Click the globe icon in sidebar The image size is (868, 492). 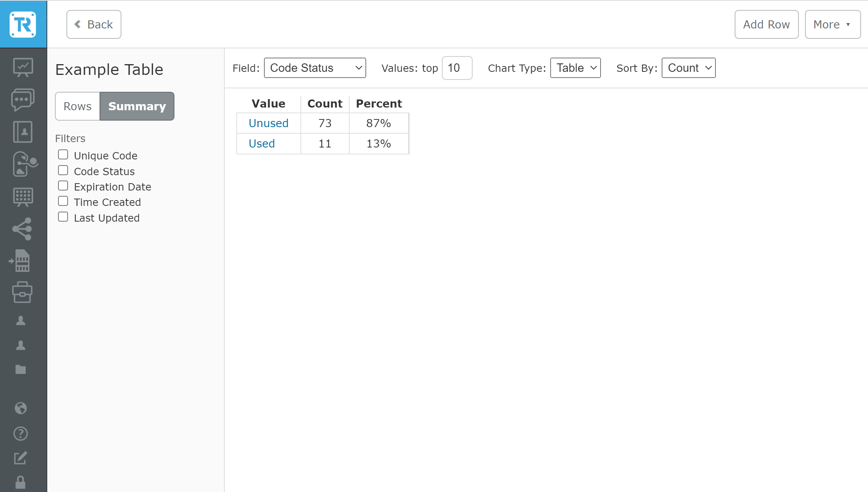[x=21, y=408]
